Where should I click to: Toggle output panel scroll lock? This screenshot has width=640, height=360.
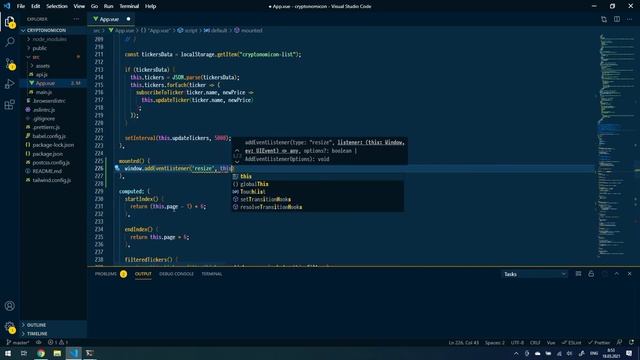click(x=591, y=274)
